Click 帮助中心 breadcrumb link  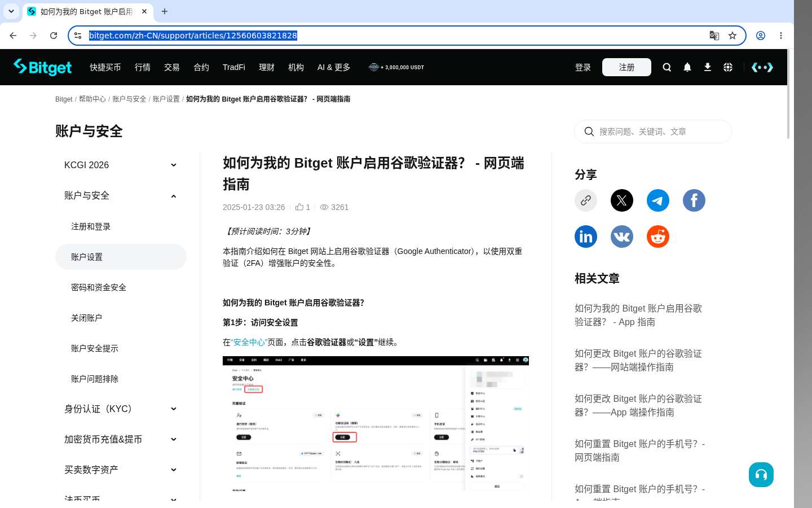[x=92, y=99]
